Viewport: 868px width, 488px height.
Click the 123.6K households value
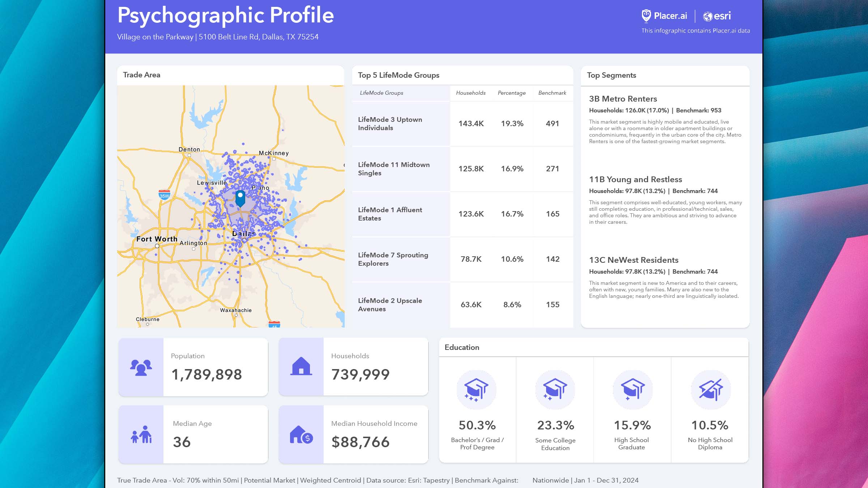pyautogui.click(x=471, y=214)
